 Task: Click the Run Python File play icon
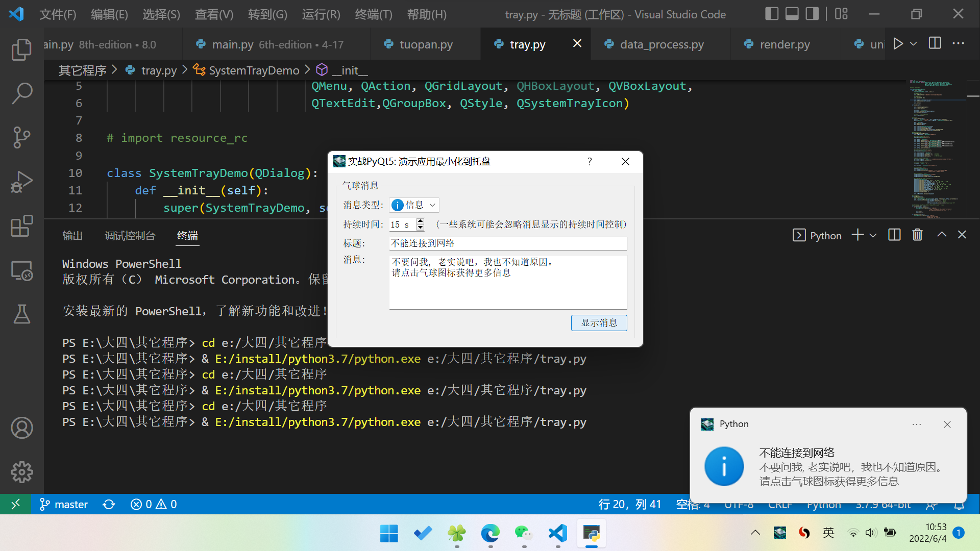[x=898, y=44]
